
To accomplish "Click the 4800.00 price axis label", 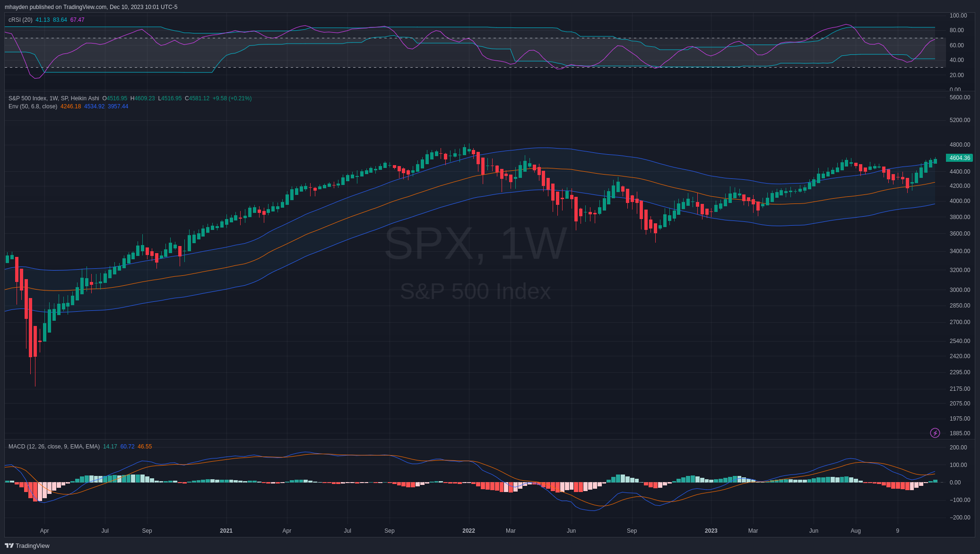I will 960,145.
